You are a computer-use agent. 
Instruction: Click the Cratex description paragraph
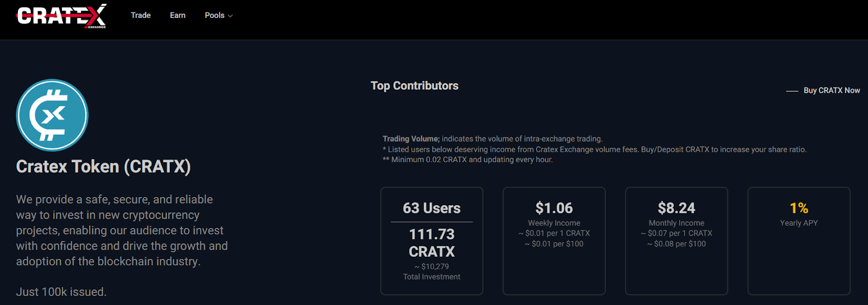coord(122,230)
